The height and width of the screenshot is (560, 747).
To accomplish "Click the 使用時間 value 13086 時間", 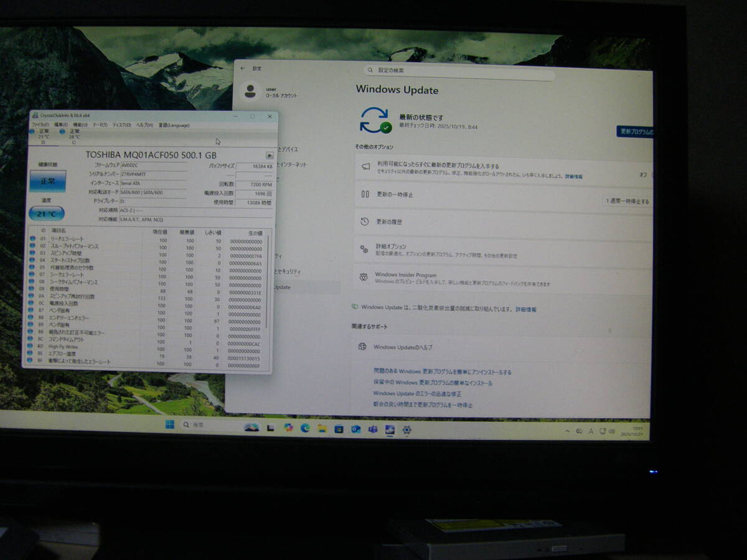I will (x=258, y=202).
